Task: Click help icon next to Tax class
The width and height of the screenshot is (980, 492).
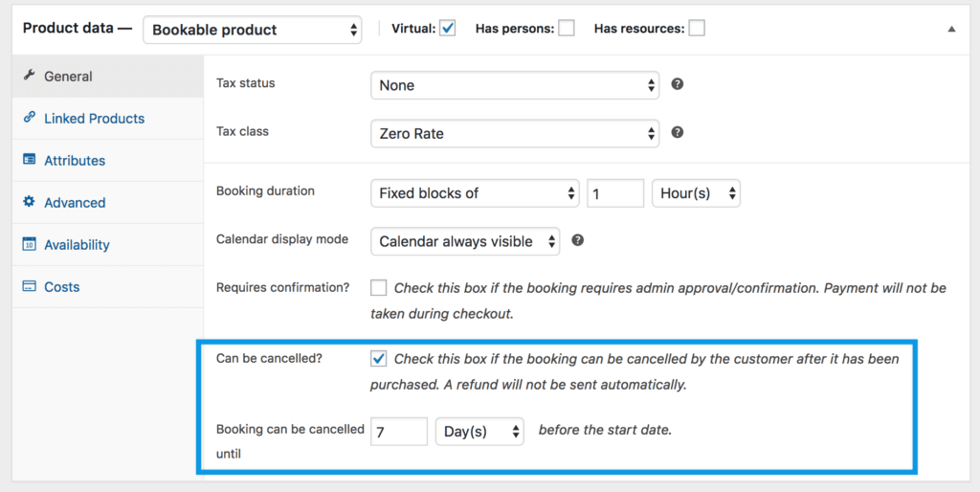Action: tap(678, 132)
